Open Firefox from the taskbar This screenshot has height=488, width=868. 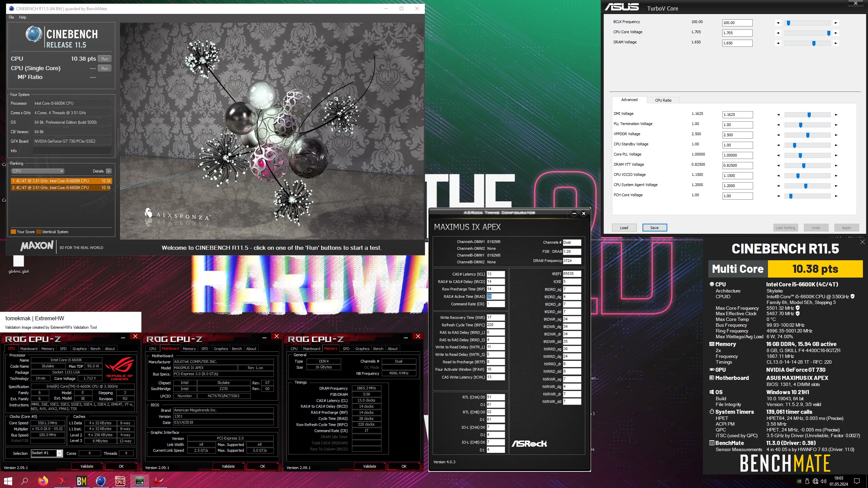pyautogui.click(x=43, y=481)
